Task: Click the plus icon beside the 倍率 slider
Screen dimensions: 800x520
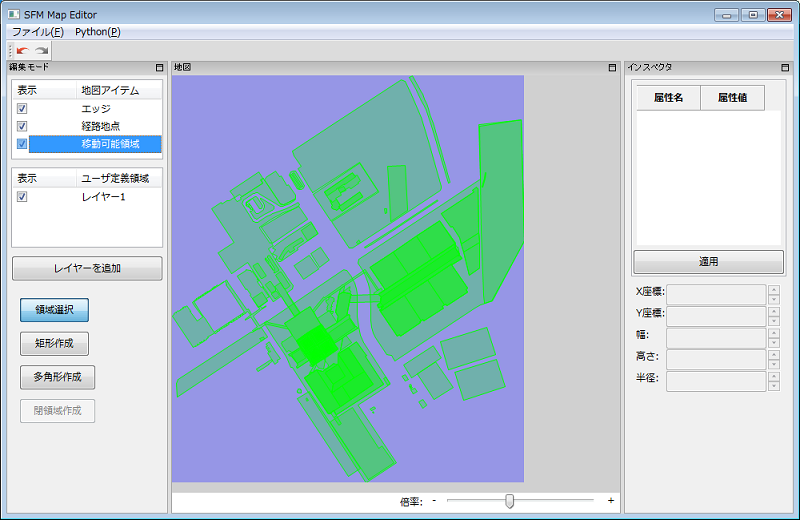Action: tap(610, 501)
